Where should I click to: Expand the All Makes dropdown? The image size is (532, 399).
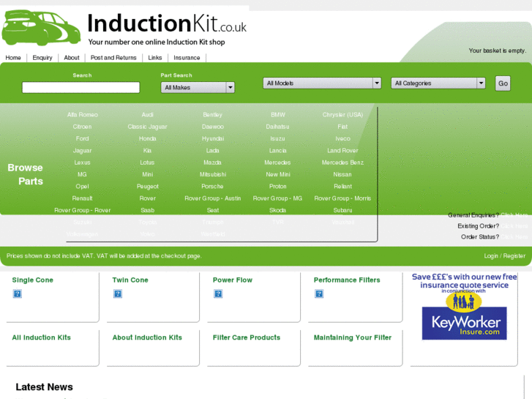click(x=198, y=88)
